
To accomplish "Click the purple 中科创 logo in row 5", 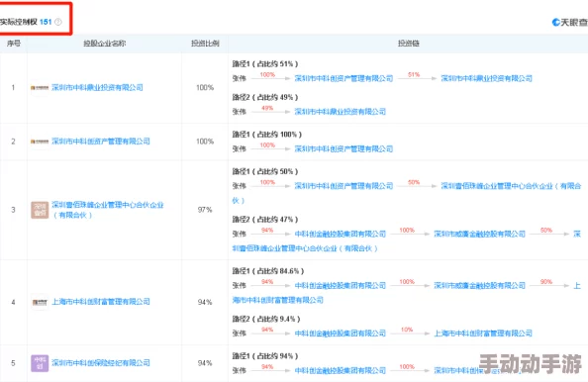I will [x=40, y=363].
